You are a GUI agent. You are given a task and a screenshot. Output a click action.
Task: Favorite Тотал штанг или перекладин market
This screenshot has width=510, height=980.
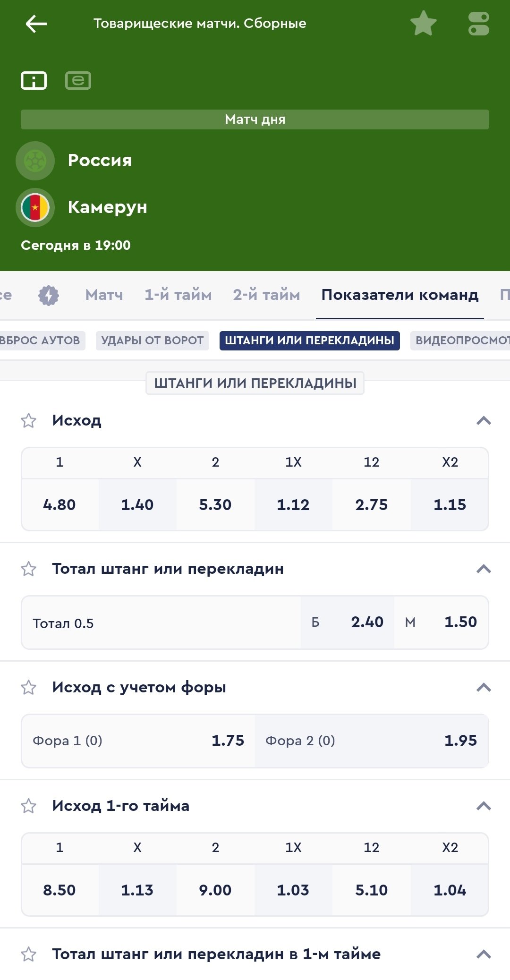pos(29,569)
